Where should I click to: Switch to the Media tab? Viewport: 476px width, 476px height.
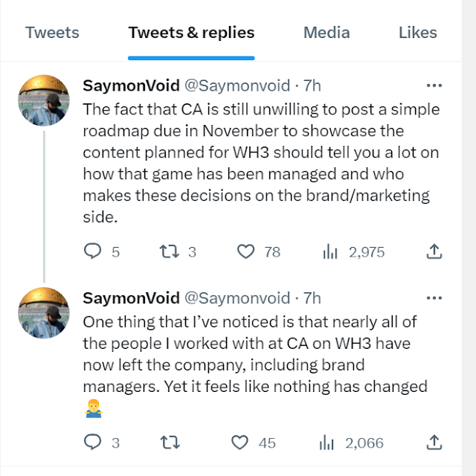tap(327, 33)
